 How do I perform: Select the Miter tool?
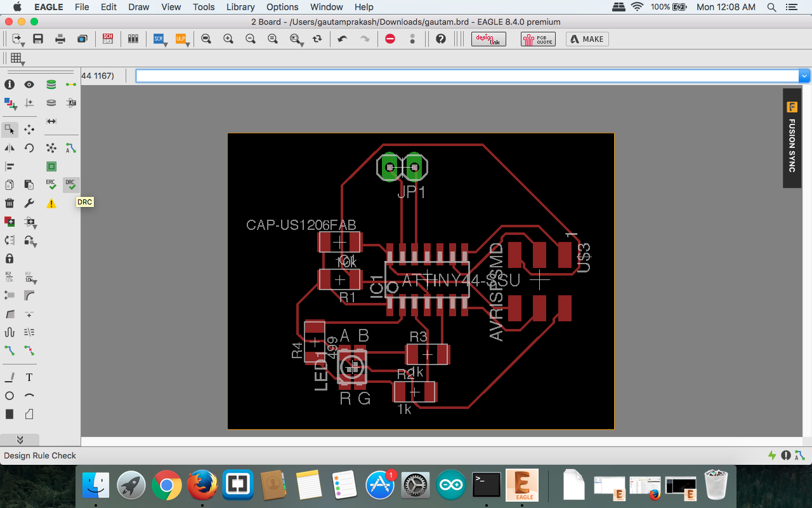29,295
